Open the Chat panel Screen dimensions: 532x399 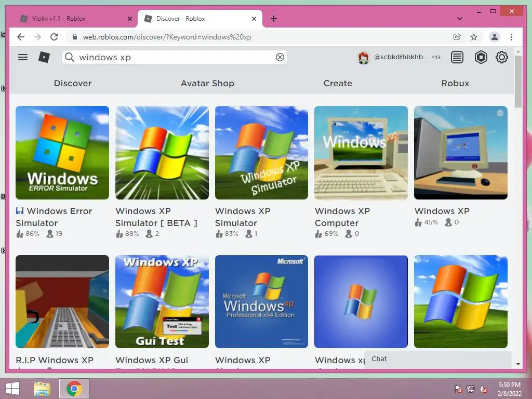[437, 359]
